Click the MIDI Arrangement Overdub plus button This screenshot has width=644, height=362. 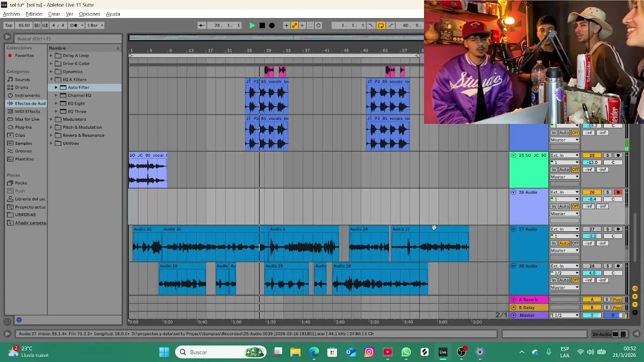[x=286, y=25]
